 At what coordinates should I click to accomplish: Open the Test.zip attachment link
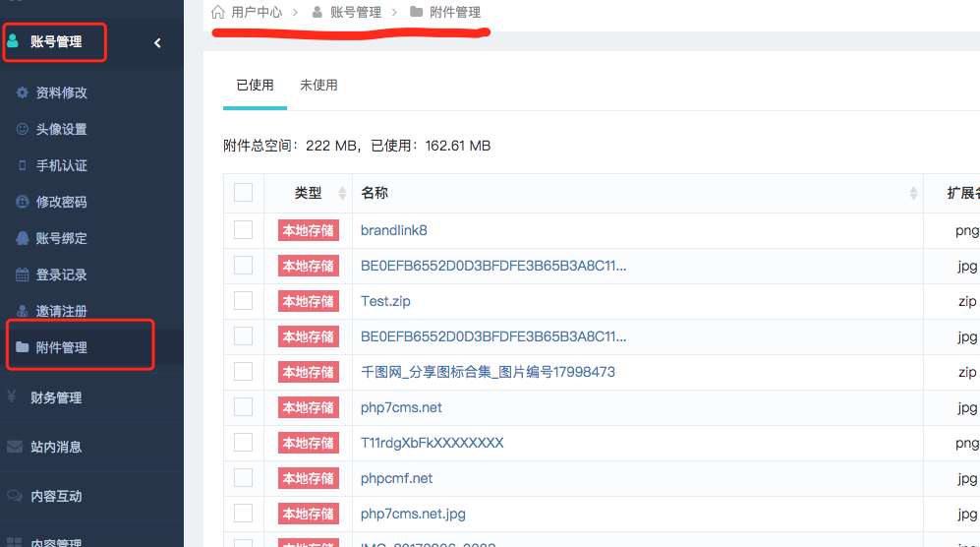pyautogui.click(x=385, y=301)
